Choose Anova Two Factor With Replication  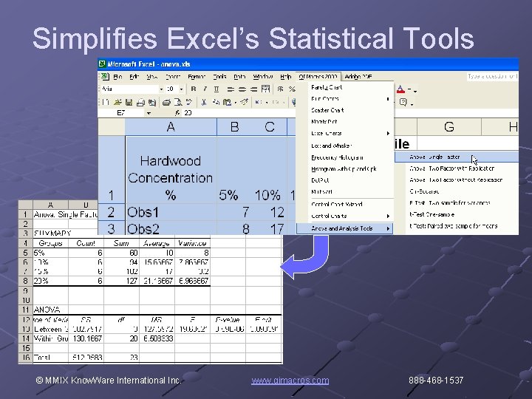click(x=451, y=168)
